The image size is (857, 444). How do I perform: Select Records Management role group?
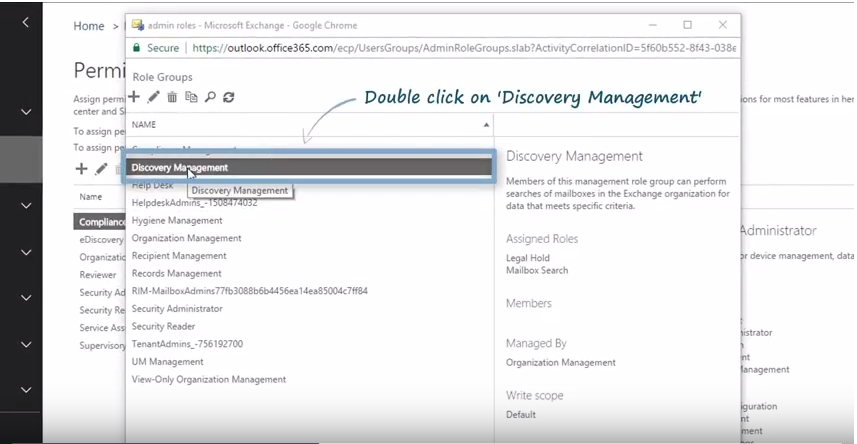click(177, 273)
